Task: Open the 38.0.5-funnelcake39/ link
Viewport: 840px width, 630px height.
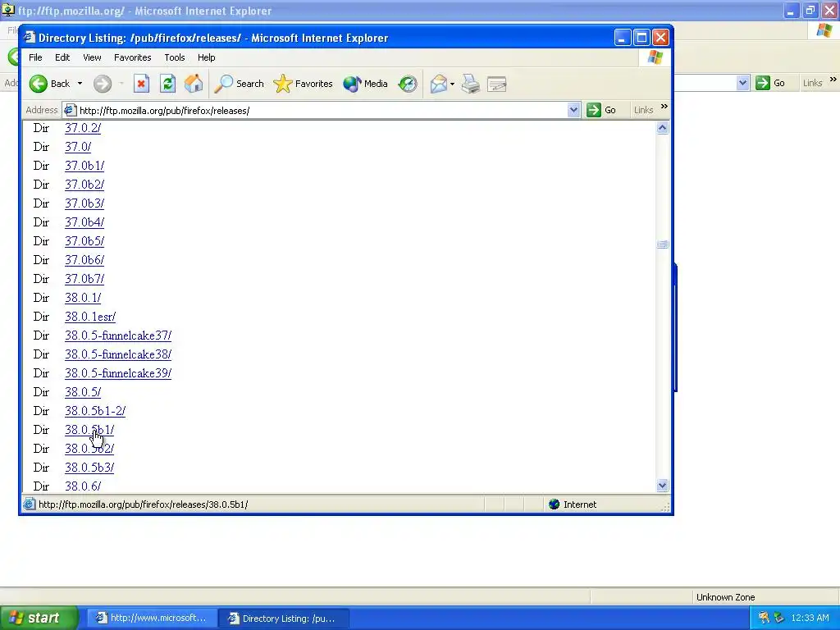Action: pos(118,373)
